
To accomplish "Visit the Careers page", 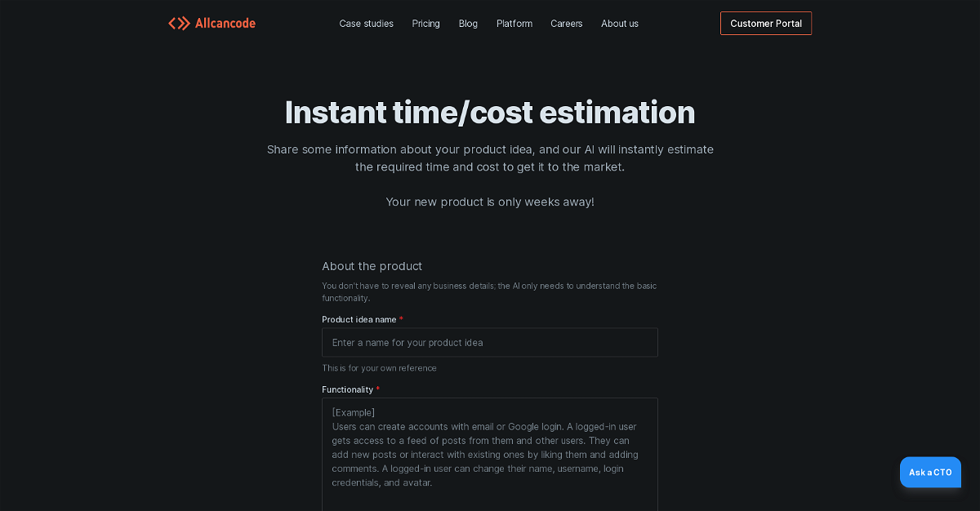I will pos(566,24).
